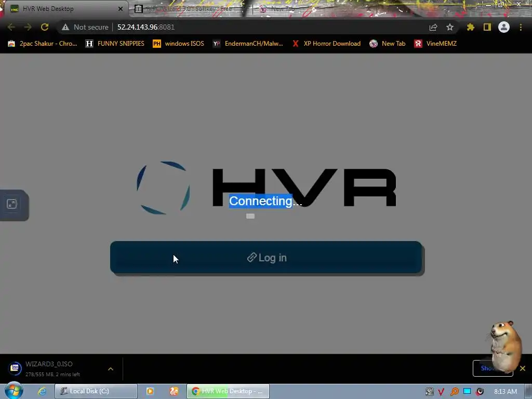Click the orange magnifier tray icon
Screen dimensions: 532x399
pyautogui.click(x=454, y=392)
